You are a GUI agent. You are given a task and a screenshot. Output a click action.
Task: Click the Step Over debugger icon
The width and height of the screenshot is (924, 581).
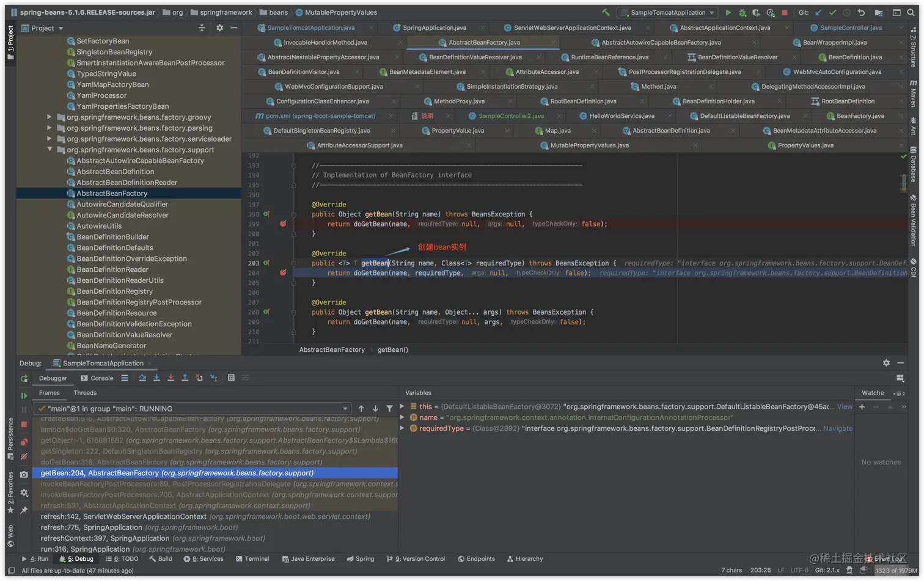[142, 378]
